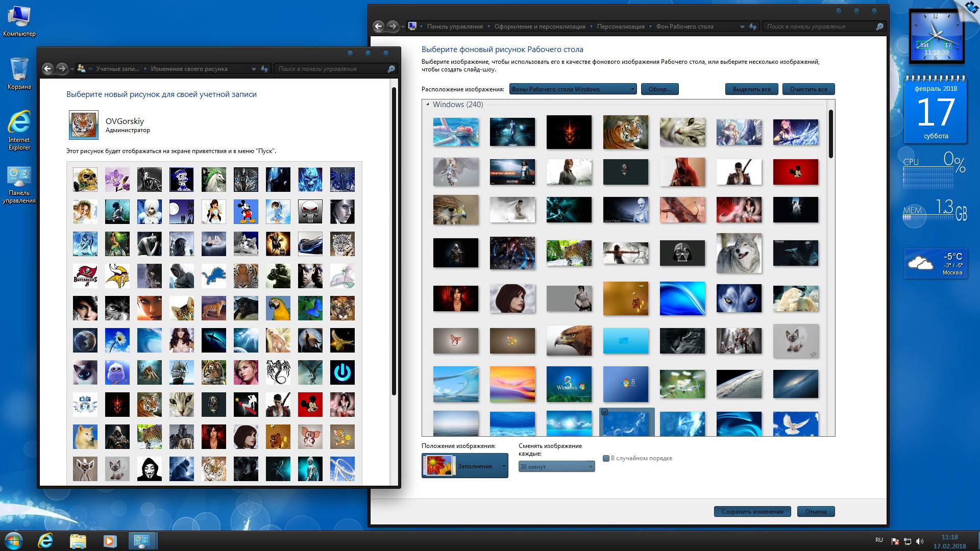
Task: Click the Персонализация breadcrumb item
Action: click(620, 27)
